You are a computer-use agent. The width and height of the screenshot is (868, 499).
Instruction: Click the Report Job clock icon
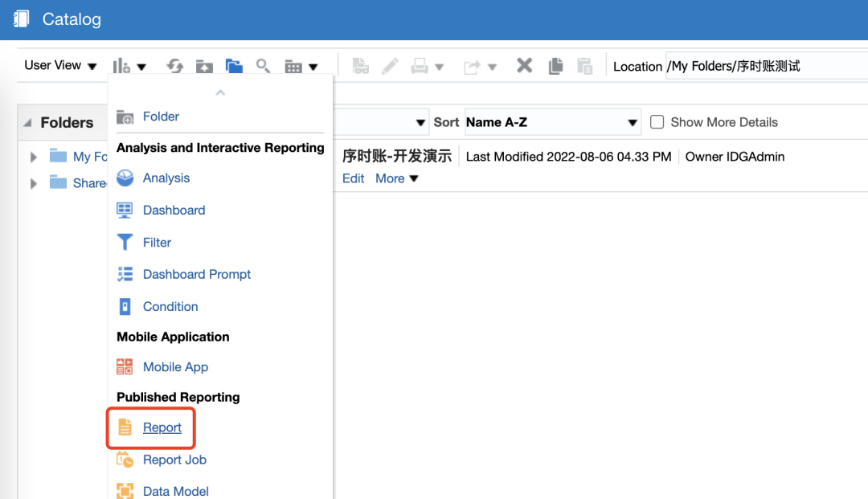[125, 459]
